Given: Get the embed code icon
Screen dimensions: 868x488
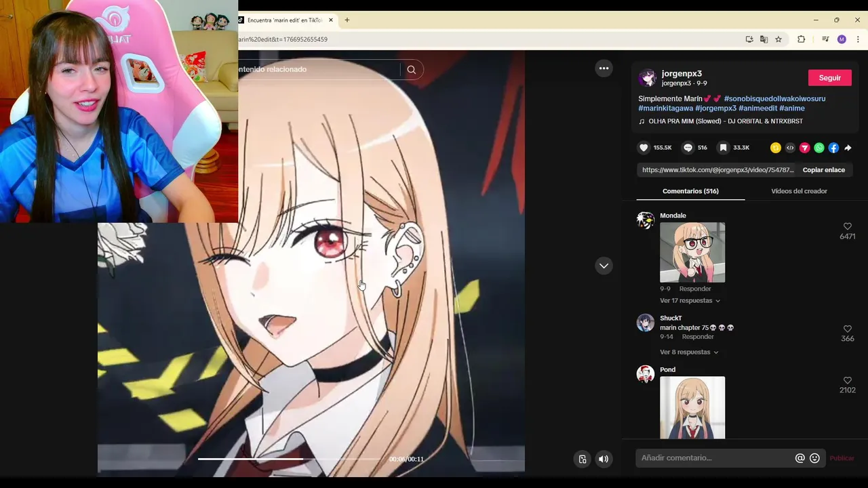Looking at the screenshot, I should click(790, 148).
